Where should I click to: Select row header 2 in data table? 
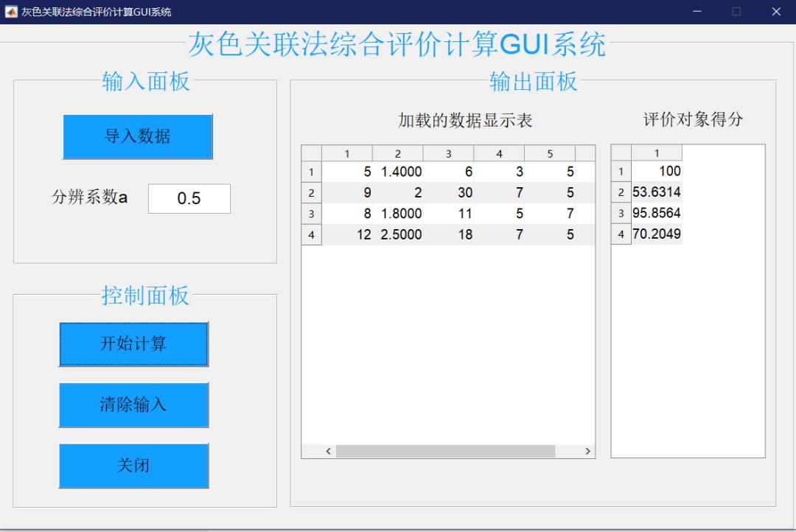point(311,193)
